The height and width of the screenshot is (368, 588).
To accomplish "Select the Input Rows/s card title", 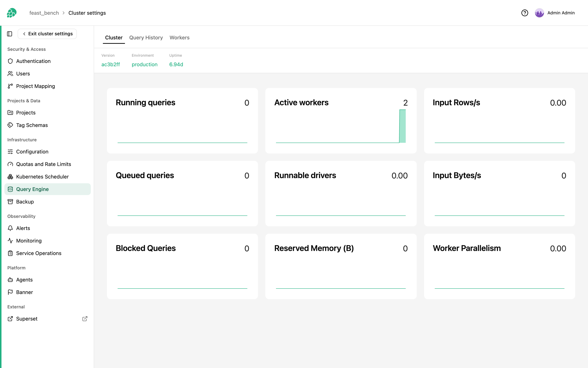I will [x=456, y=103].
